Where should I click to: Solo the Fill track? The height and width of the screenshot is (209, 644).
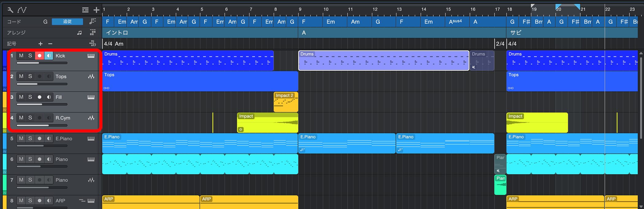30,97
